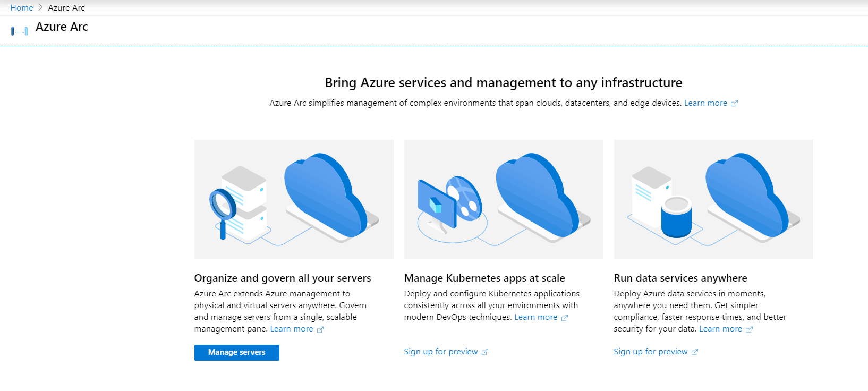Open Learn more link in servers description

tap(292, 329)
